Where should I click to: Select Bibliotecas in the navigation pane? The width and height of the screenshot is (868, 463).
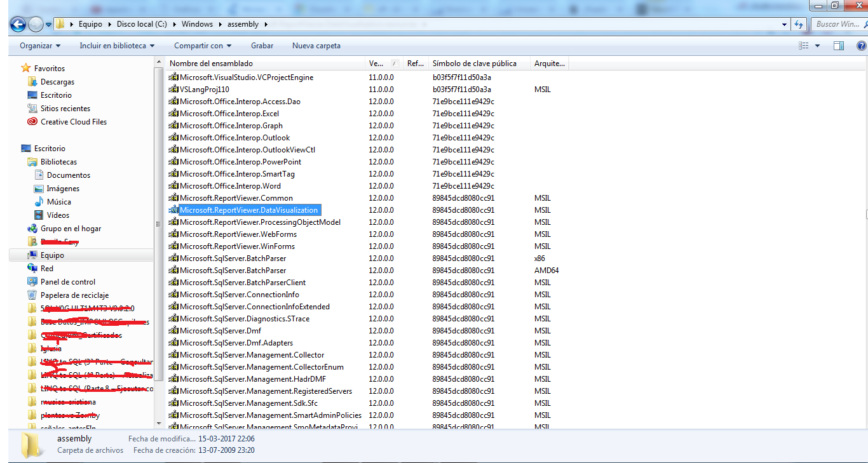(58, 162)
